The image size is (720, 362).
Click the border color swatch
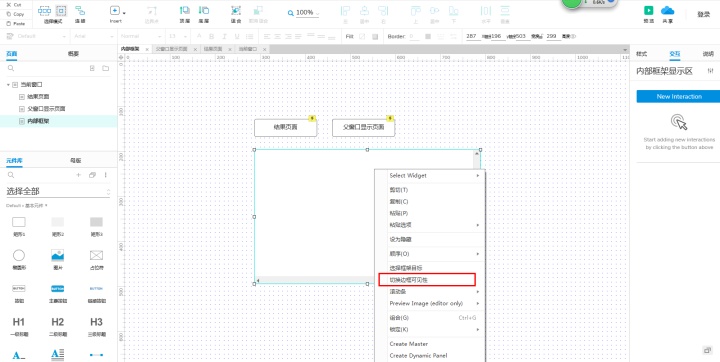[x=428, y=36]
